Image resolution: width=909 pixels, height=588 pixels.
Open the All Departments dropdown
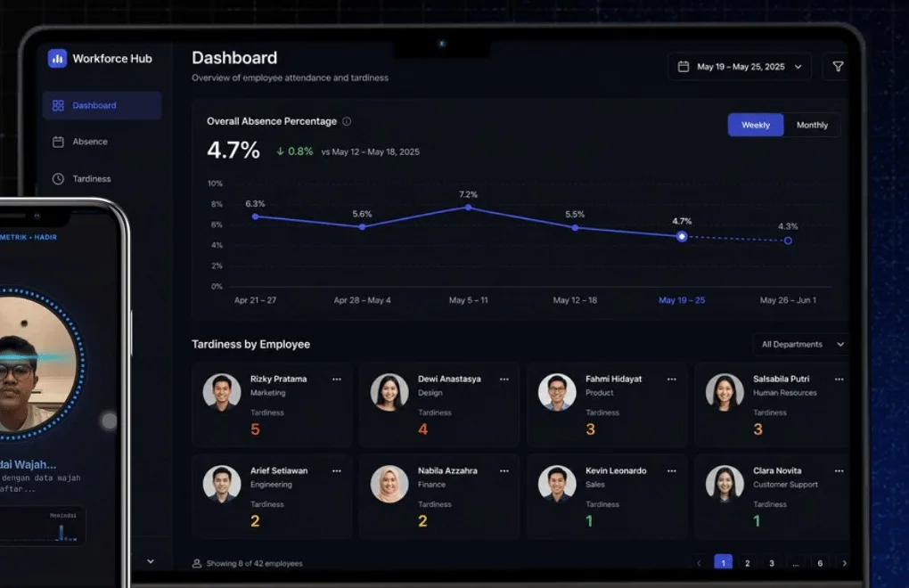click(802, 344)
